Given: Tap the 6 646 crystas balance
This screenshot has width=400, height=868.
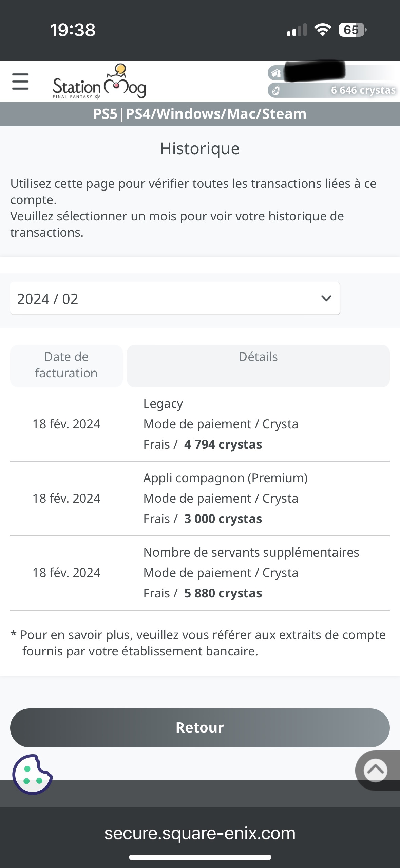Looking at the screenshot, I should click(363, 90).
